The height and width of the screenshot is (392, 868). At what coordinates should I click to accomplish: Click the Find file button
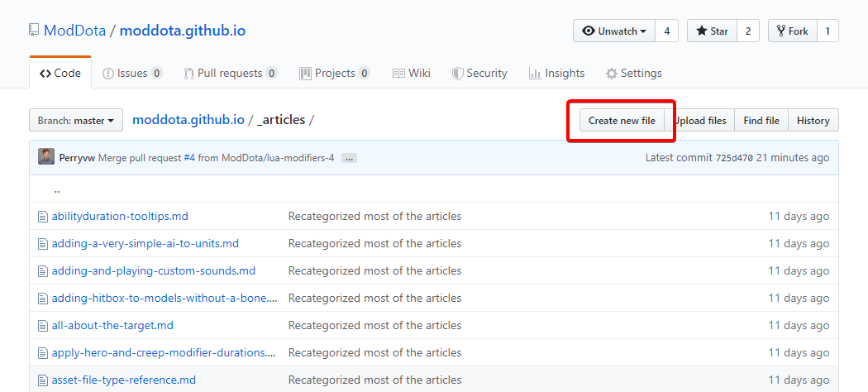point(761,120)
